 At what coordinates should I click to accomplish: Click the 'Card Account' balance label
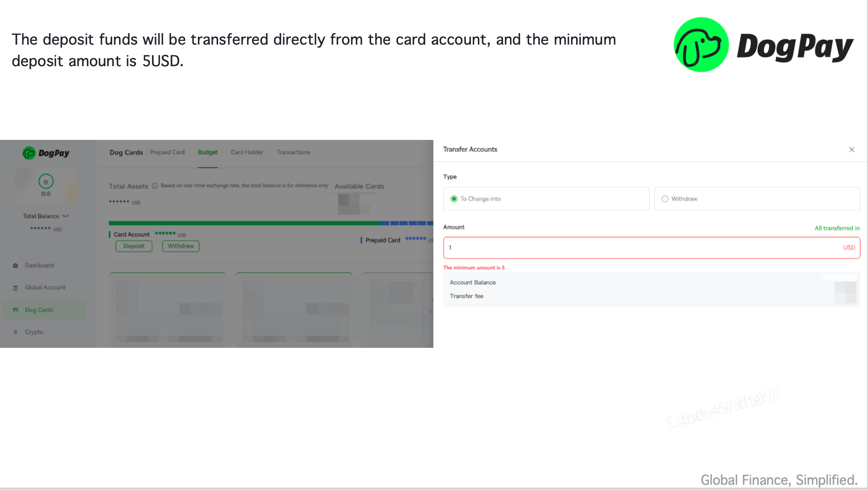(x=132, y=234)
